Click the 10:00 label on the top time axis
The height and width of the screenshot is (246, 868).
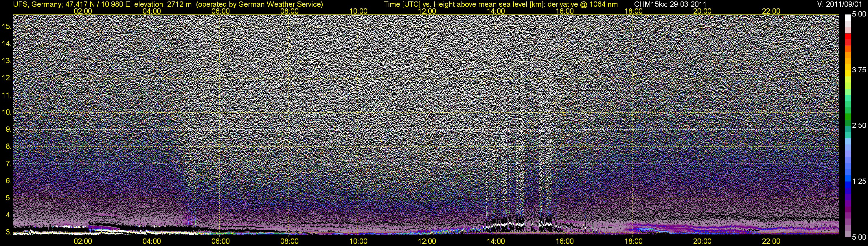(358, 11)
